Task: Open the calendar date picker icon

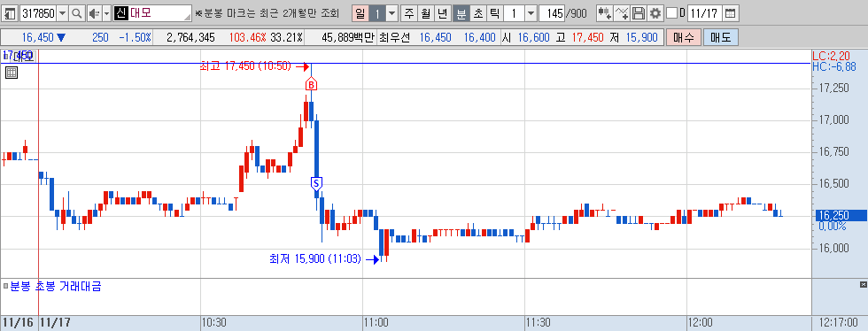Action: 731,13
